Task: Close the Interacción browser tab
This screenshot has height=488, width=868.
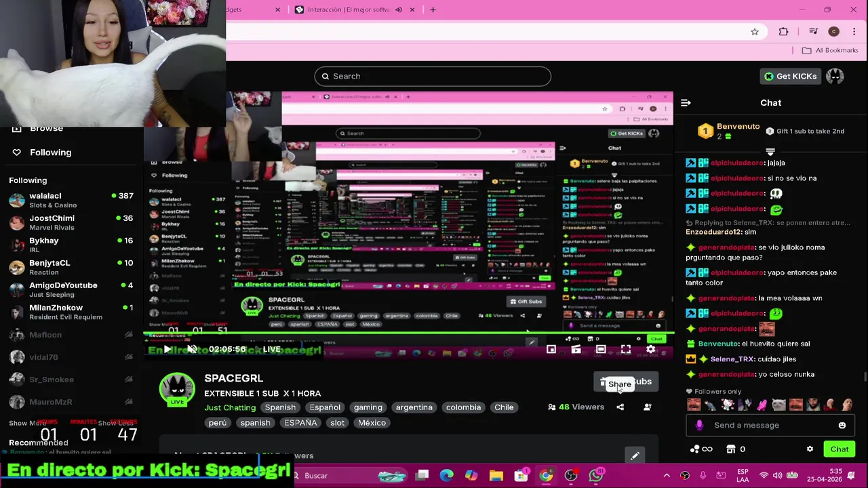Action: (412, 9)
